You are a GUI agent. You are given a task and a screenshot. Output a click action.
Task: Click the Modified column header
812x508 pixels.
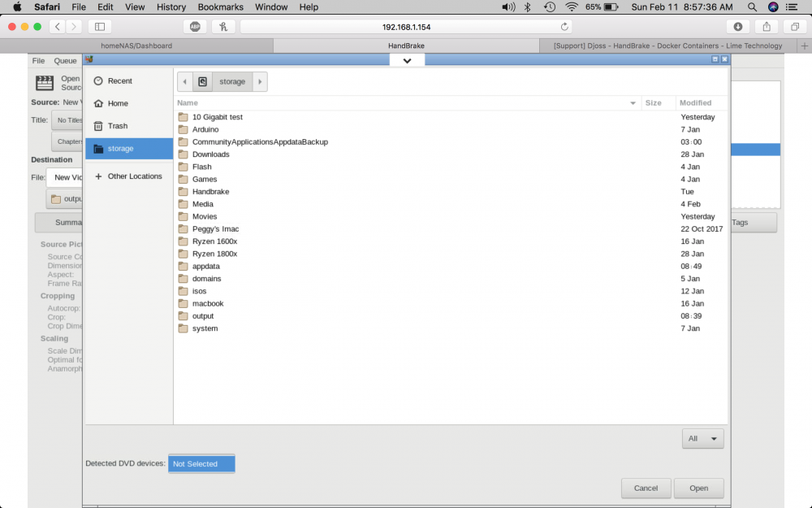(702, 102)
